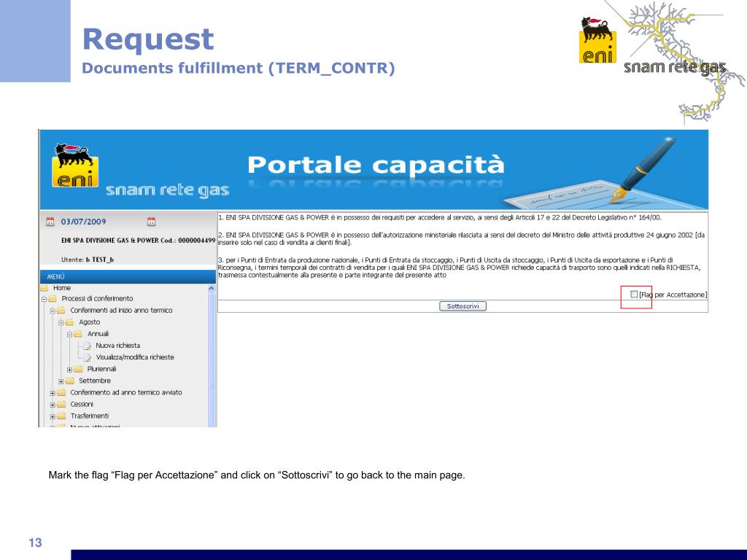The height and width of the screenshot is (560, 747).
Task: Click the Pluriennali label in the tree
Action: pyautogui.click(x=101, y=369)
